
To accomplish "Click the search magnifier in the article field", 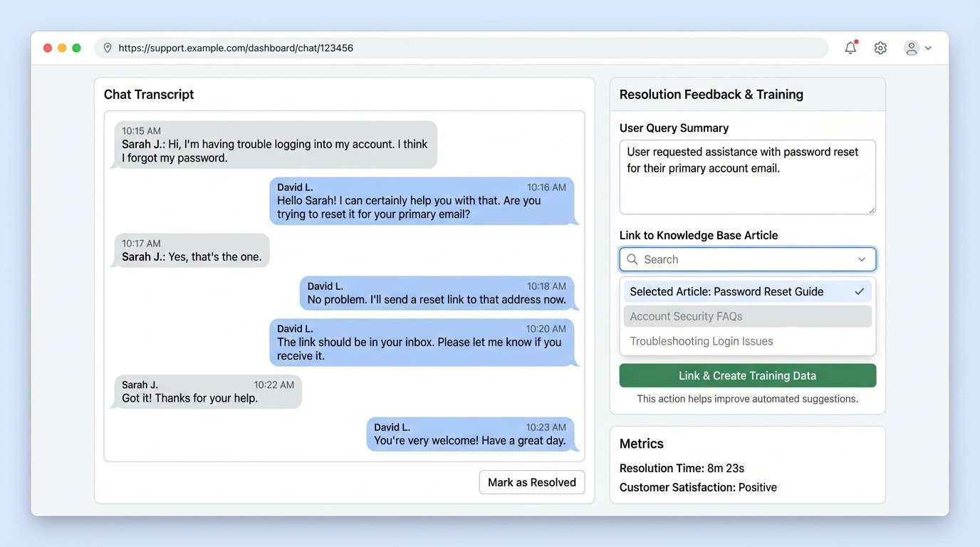I will (x=632, y=259).
